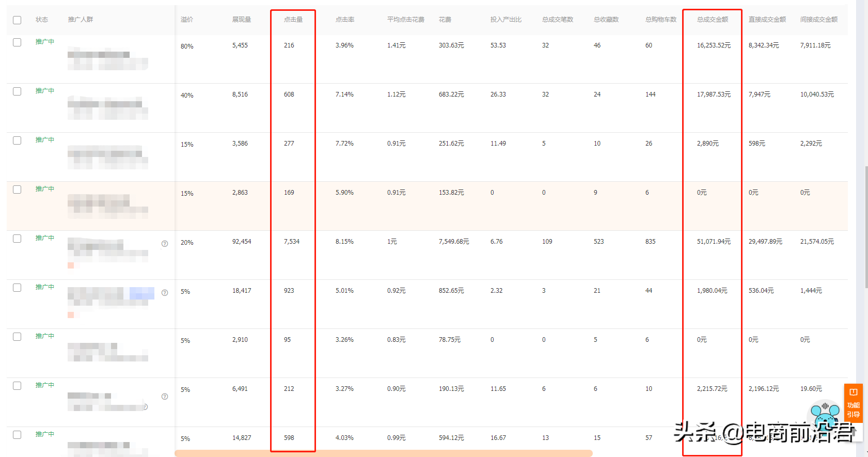Viewport: 868px width, 457px height.
Task: Sort by the 点击率 column header
Action: coord(345,20)
